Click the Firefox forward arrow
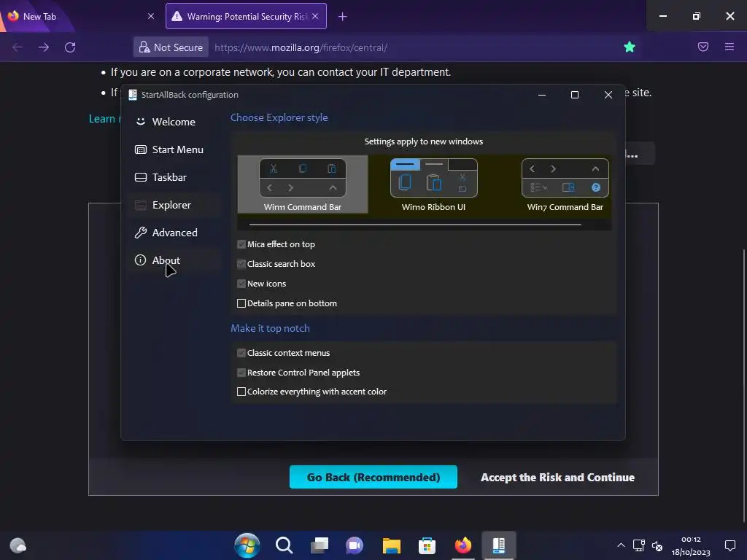 point(44,47)
